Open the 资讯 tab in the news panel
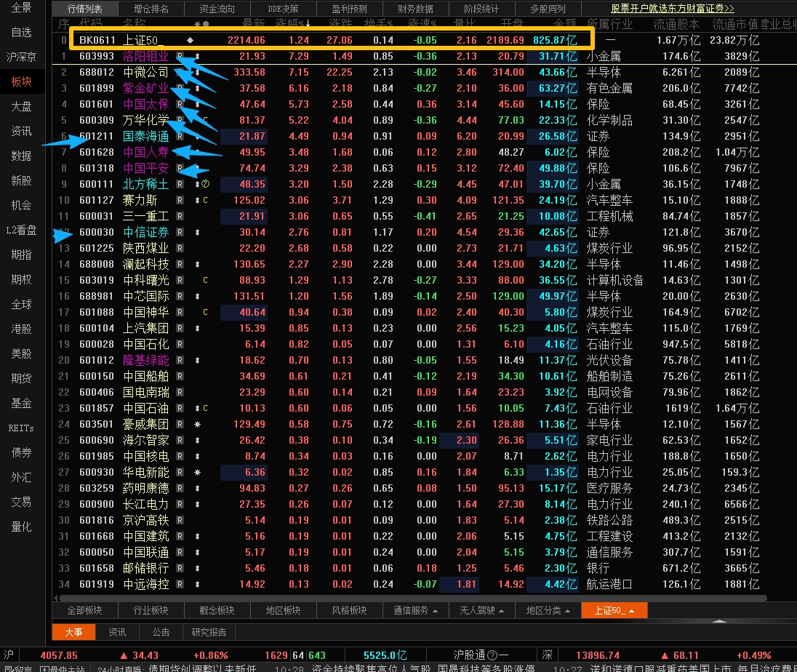 117,632
